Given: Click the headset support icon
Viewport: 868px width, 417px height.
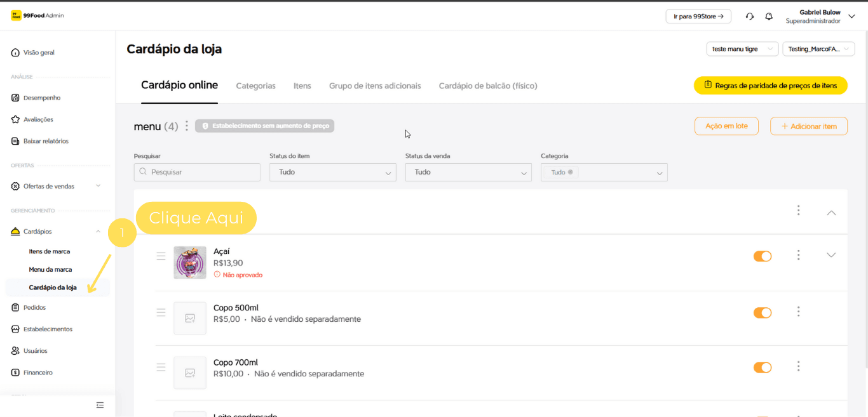Looking at the screenshot, I should click(x=750, y=17).
